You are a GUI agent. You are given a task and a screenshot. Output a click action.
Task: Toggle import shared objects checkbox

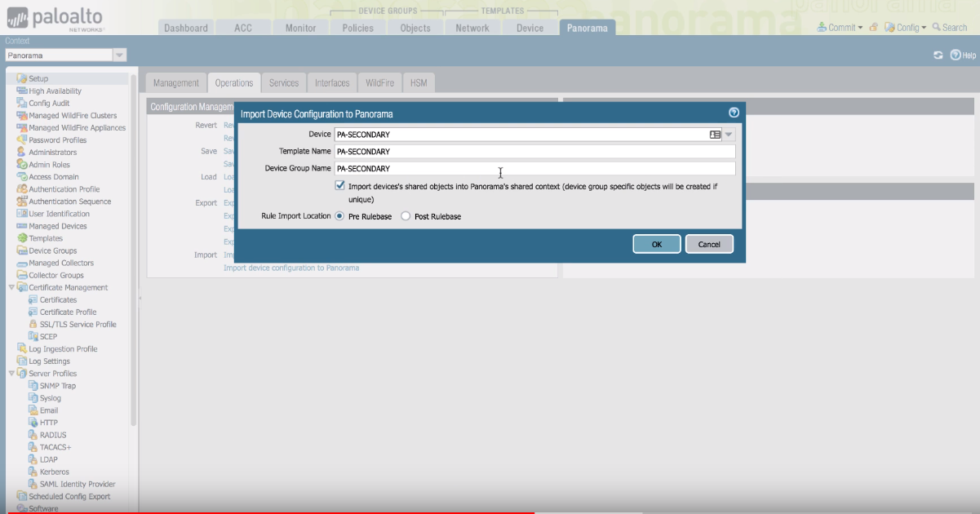pos(339,186)
